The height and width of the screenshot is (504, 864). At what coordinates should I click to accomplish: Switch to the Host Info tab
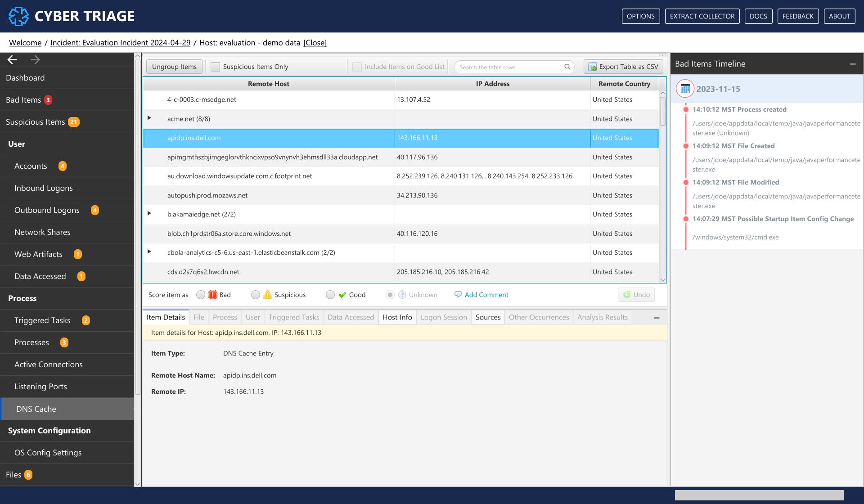(x=397, y=317)
